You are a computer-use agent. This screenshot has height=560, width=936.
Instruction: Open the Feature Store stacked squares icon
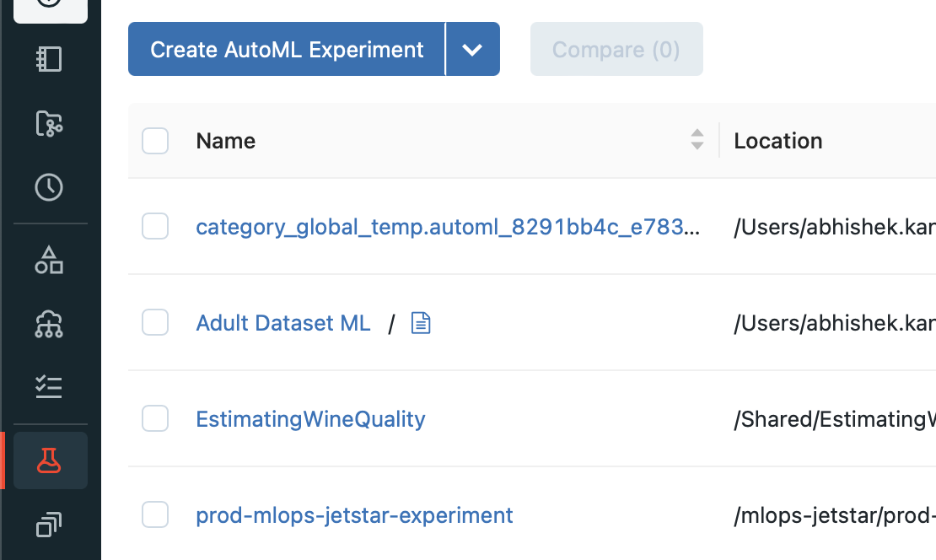click(49, 525)
